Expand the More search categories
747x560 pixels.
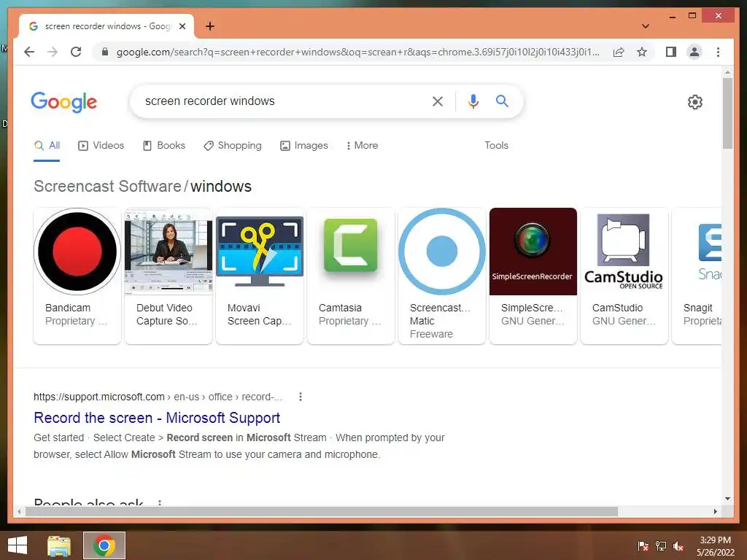tap(362, 146)
